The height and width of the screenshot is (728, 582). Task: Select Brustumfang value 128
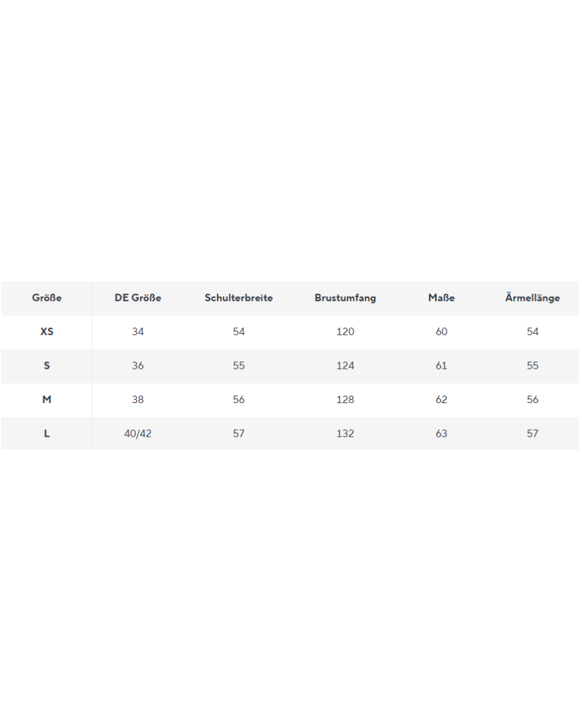(345, 400)
